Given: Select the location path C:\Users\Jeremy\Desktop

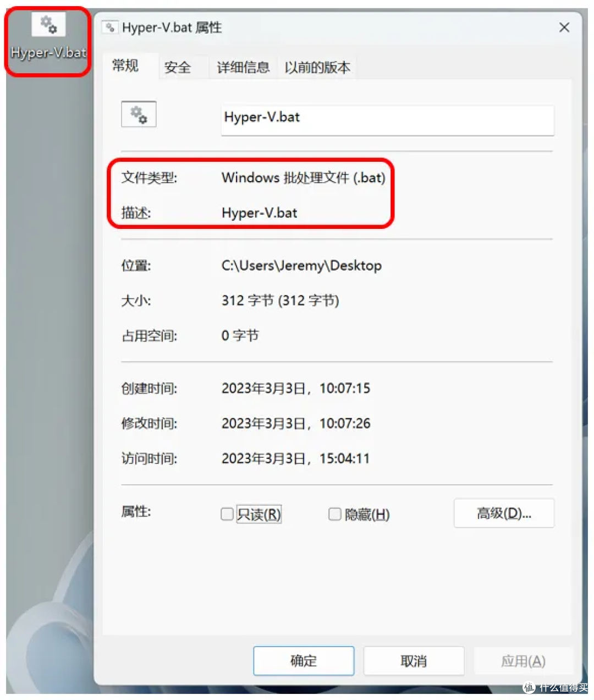Looking at the screenshot, I should pyautogui.click(x=301, y=266).
